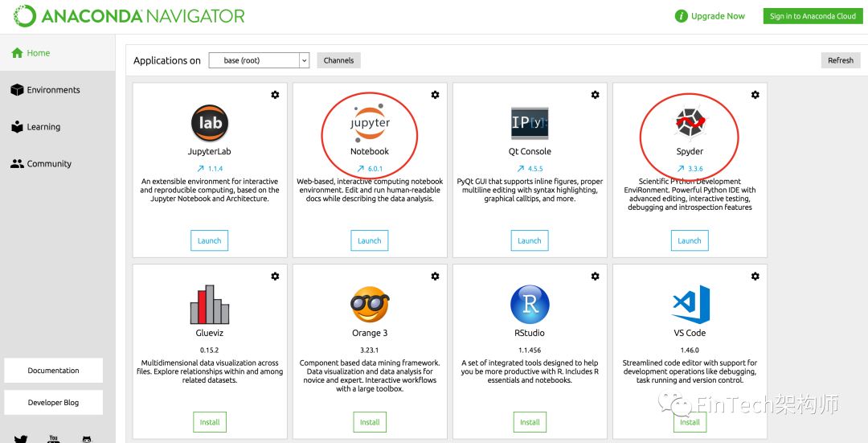Image resolution: width=868 pixels, height=443 pixels.
Task: Click the Glueviz bar chart icon
Action: (210, 305)
